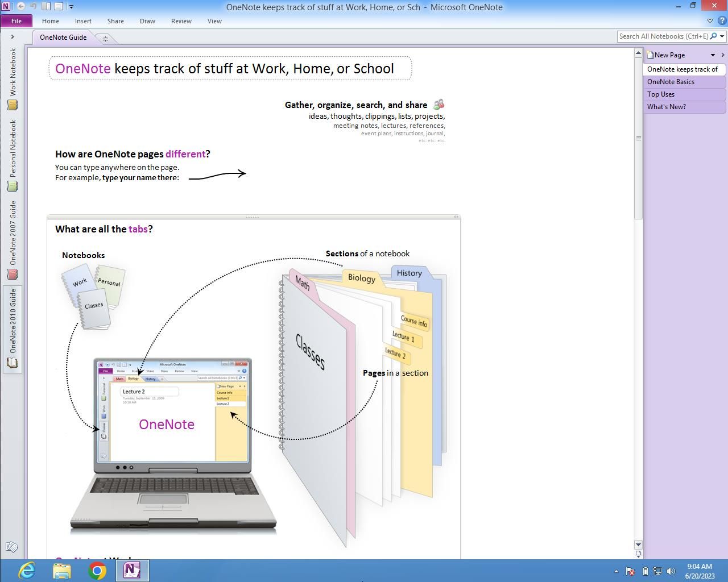Open the Draw ribbon tab

click(147, 21)
